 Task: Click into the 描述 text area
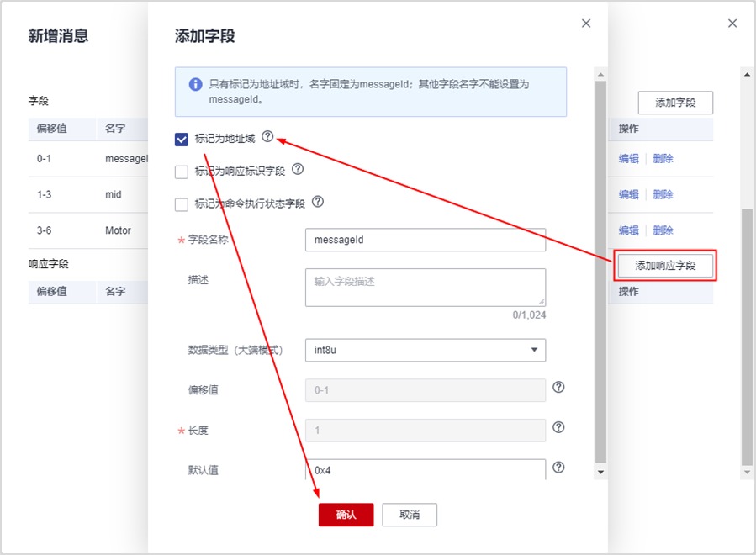(425, 287)
